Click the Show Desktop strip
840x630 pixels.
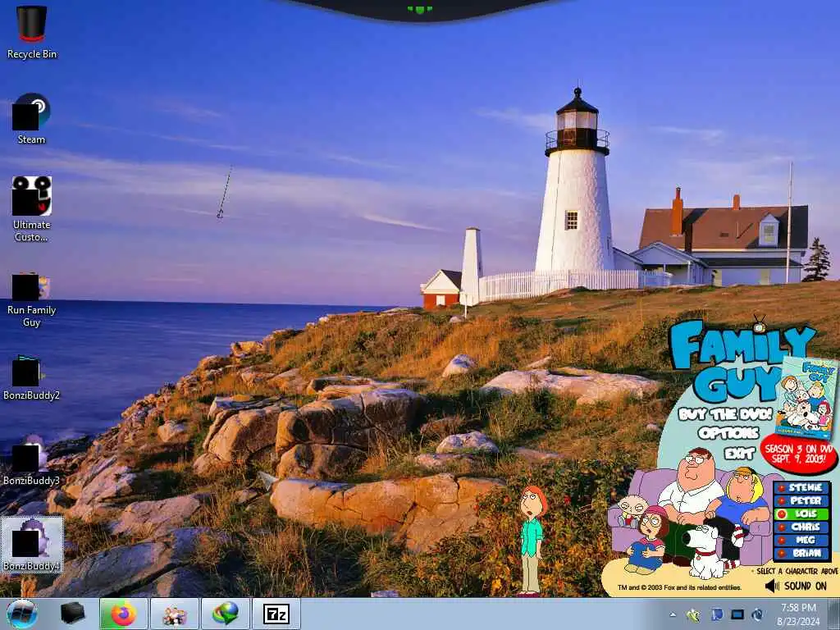click(833, 614)
